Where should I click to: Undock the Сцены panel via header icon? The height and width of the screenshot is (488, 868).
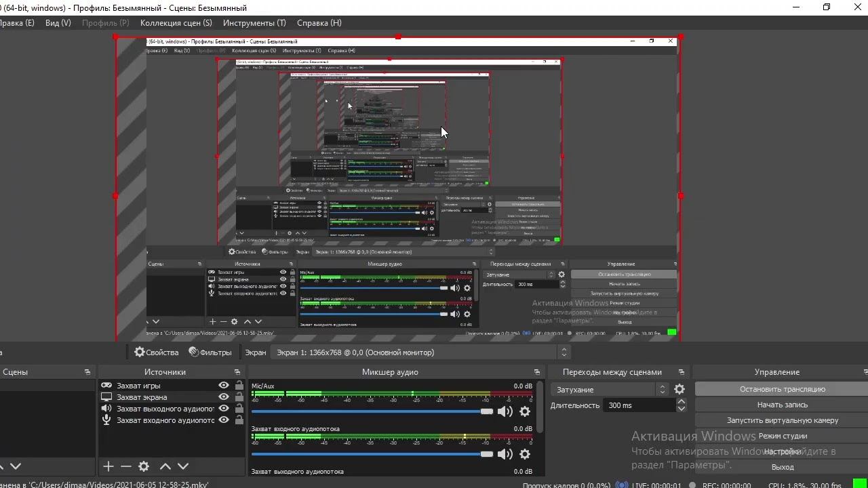pyautogui.click(x=87, y=372)
